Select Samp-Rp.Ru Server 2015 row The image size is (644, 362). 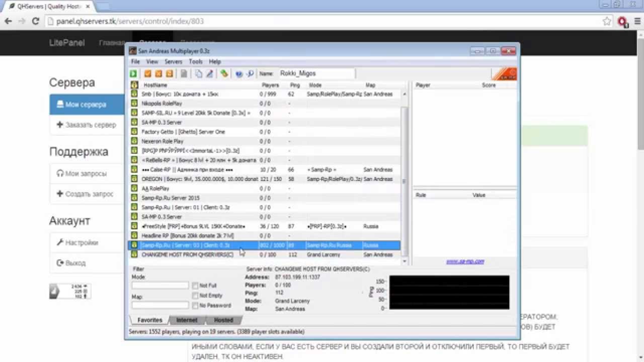coord(265,198)
